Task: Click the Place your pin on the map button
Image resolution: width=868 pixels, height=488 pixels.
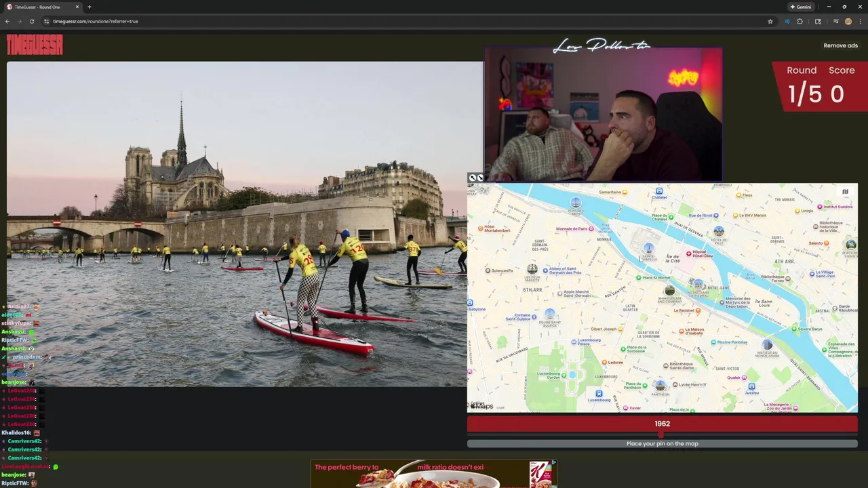Action: 662,444
